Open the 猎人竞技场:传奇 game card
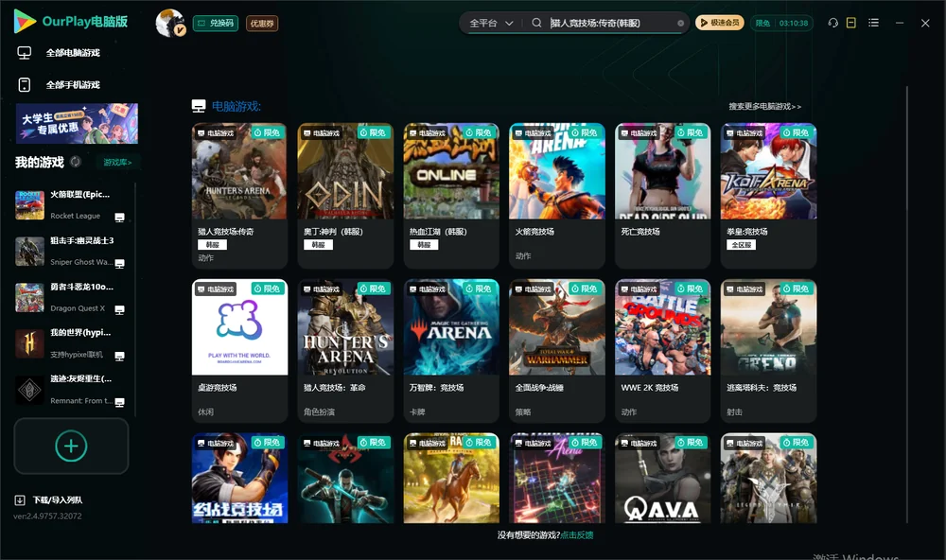Screen dimensions: 946x560 [239, 195]
